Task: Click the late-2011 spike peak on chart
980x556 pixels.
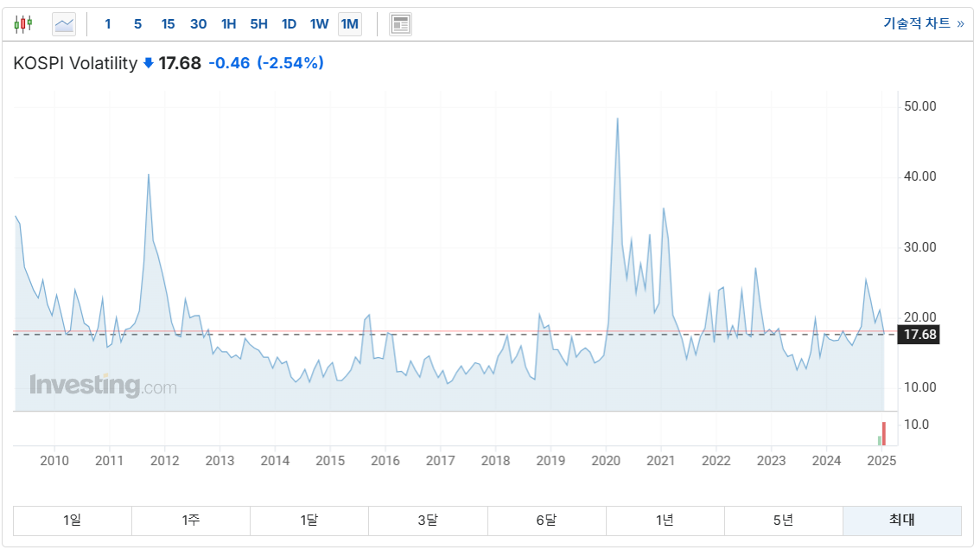Action: coord(148,175)
